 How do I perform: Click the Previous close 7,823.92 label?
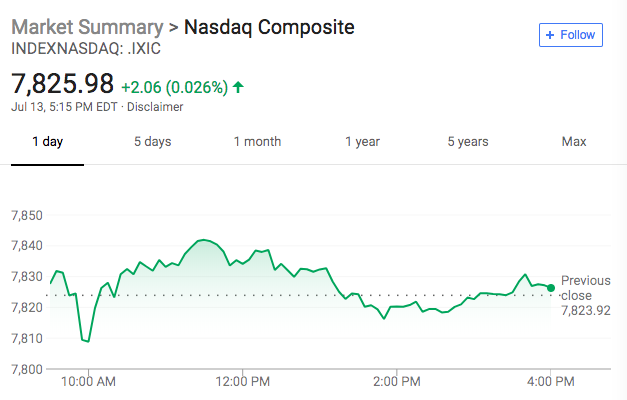pos(585,296)
